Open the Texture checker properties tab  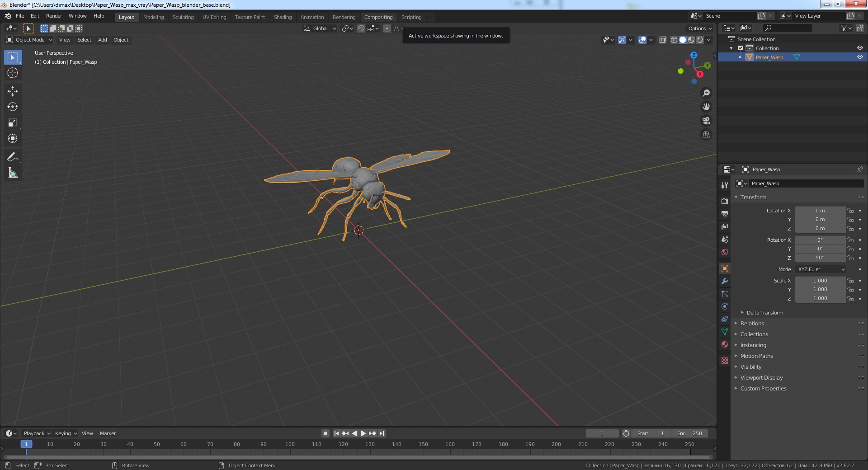click(x=725, y=361)
